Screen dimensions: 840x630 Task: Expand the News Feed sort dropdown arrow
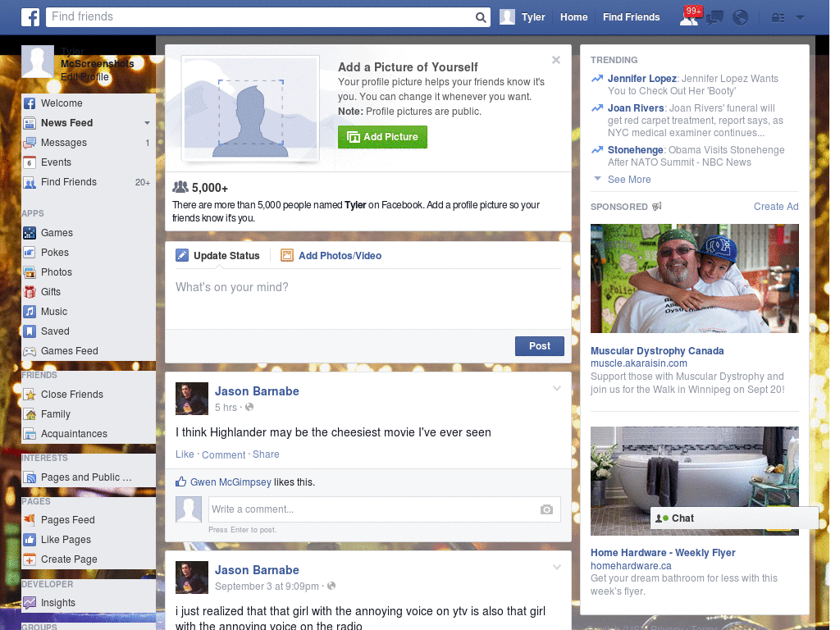click(x=147, y=123)
